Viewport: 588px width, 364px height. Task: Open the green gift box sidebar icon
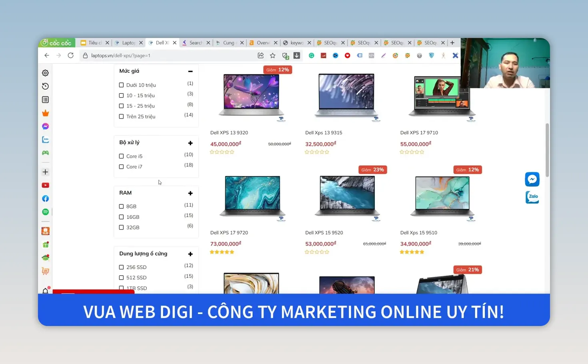[x=46, y=244]
